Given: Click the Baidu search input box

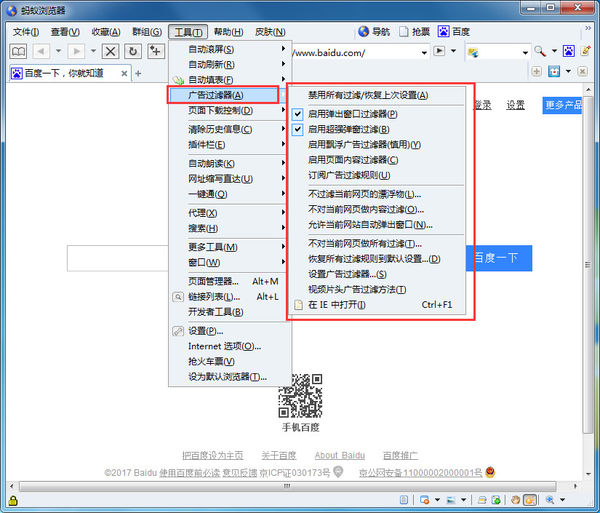Looking at the screenshot, I should [x=118, y=259].
